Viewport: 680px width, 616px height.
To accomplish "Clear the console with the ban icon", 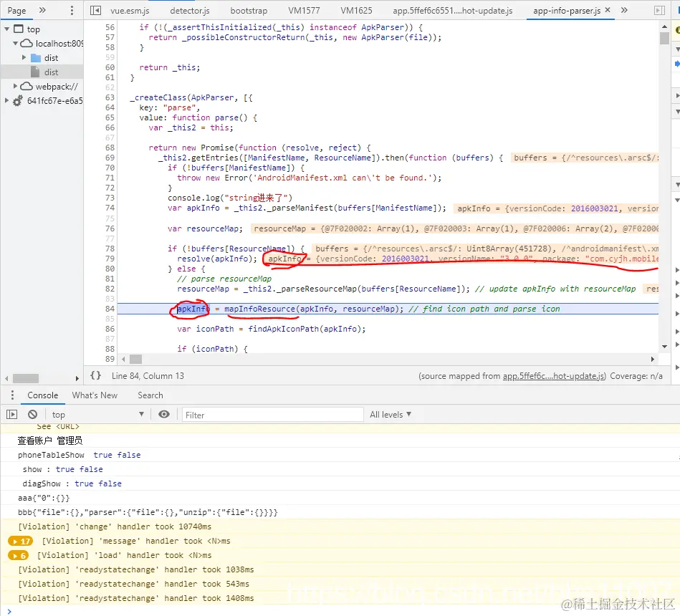I will (x=32, y=415).
